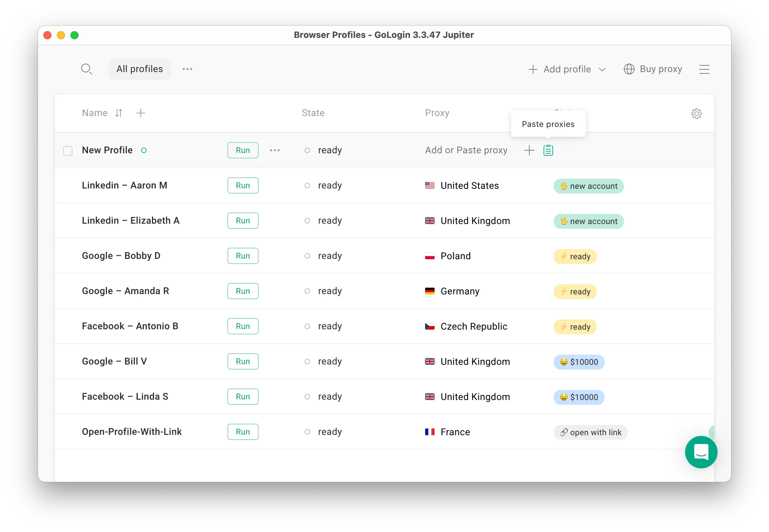This screenshot has width=769, height=532.
Task: Click the France proxy text
Action: pyautogui.click(x=455, y=432)
